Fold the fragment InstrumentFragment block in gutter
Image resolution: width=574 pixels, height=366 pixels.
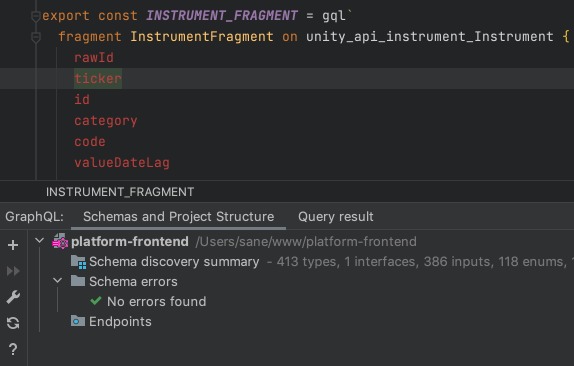point(36,37)
